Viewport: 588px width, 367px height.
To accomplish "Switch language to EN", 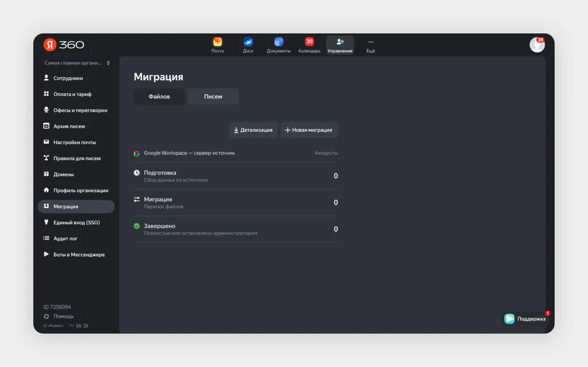I will click(x=78, y=326).
